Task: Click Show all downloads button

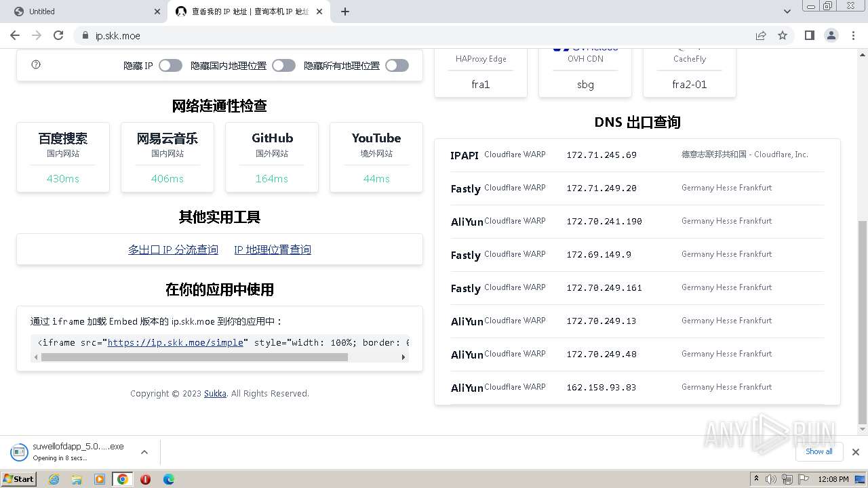Action: (x=818, y=451)
